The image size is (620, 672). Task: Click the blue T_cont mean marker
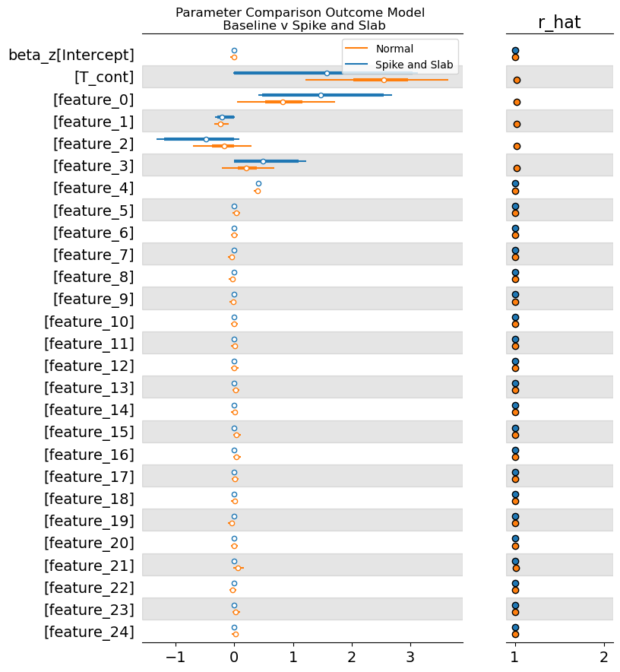(327, 73)
